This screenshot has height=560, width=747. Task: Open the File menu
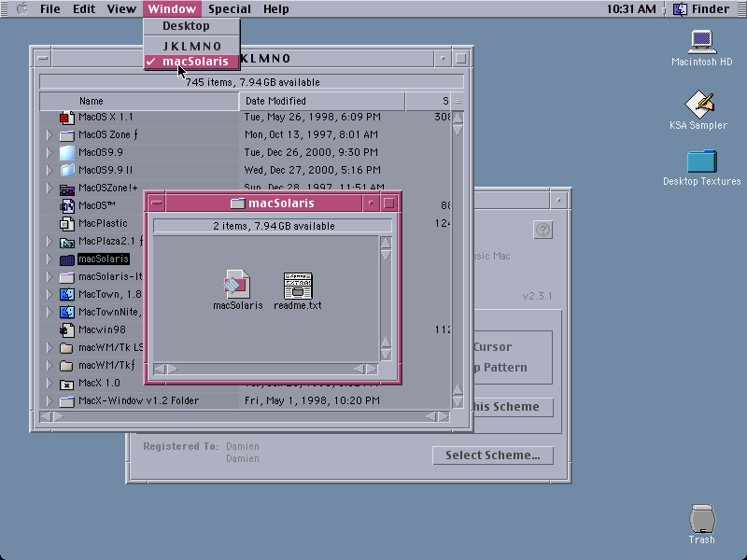(x=50, y=9)
